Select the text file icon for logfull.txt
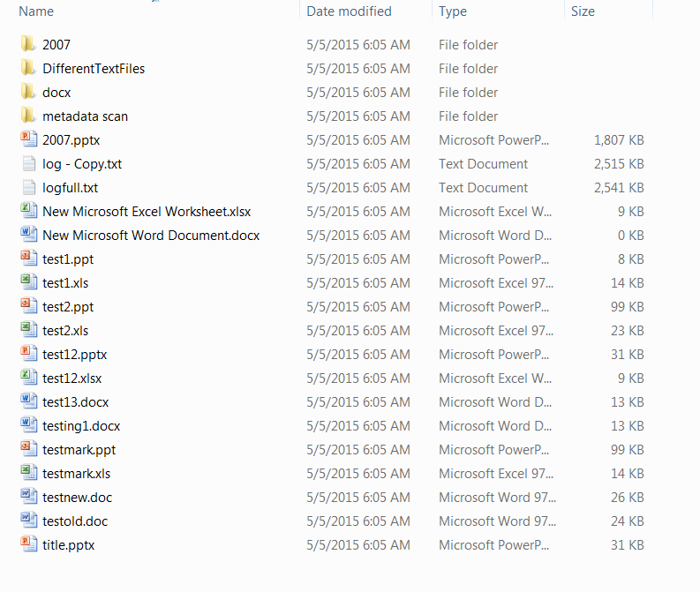Viewport: 700px width, 592px height. (29, 187)
